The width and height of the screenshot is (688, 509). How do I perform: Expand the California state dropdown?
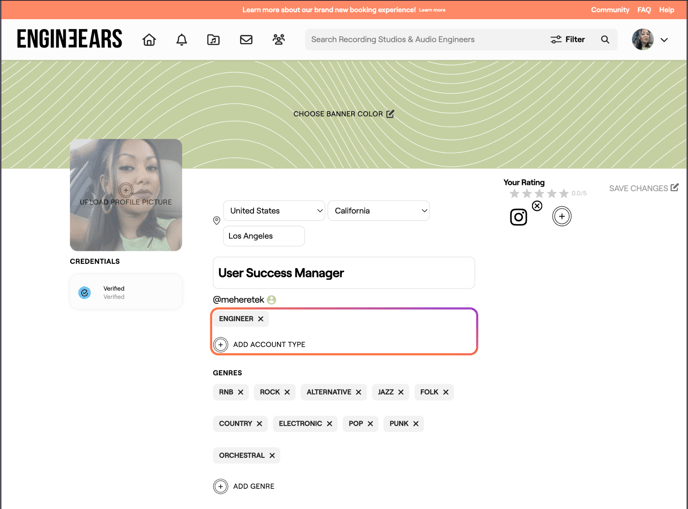379,211
